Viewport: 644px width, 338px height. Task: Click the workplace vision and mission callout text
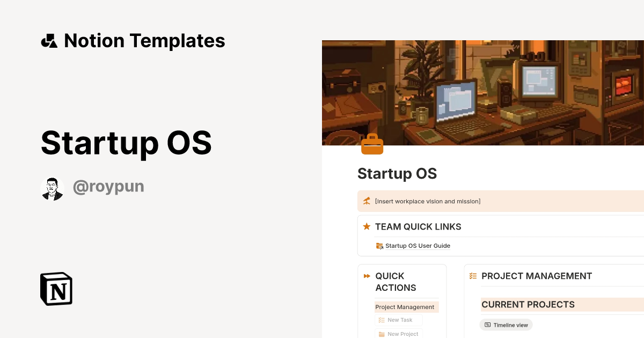tap(428, 201)
